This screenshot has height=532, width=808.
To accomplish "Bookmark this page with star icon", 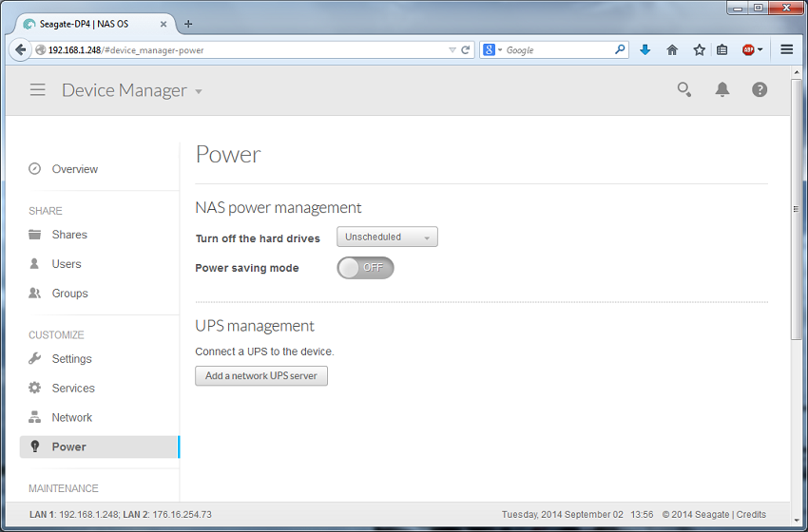I will (x=699, y=50).
